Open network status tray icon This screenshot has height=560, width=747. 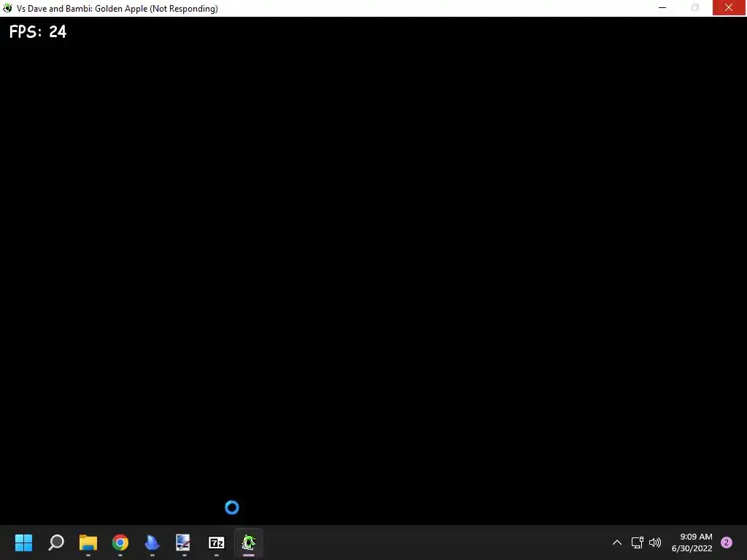[x=637, y=542]
